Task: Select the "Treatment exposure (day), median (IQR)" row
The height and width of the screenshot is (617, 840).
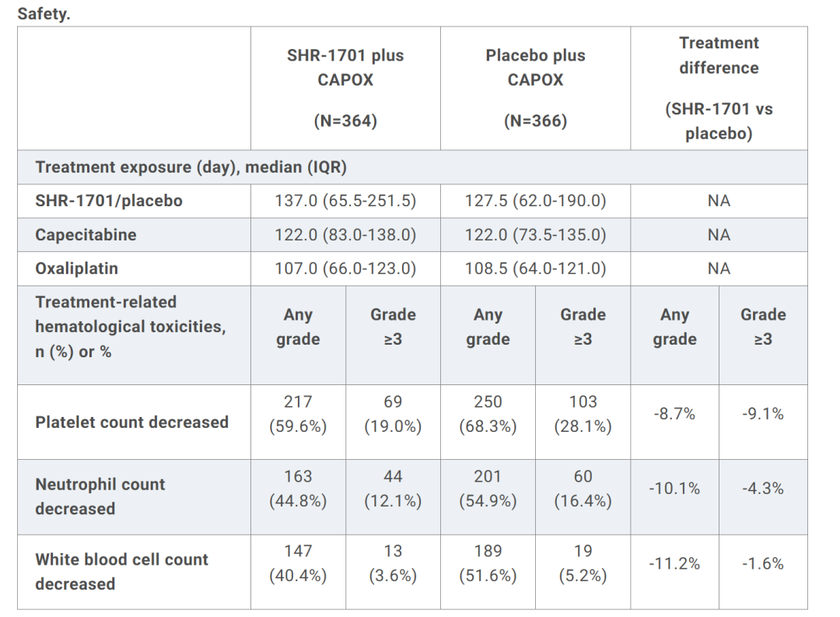Action: (191, 167)
